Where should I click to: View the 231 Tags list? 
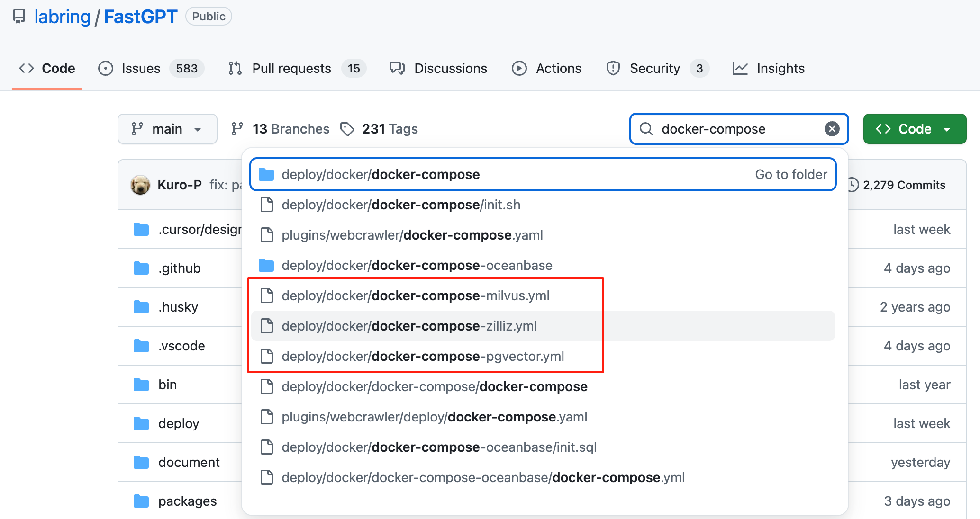click(x=379, y=129)
